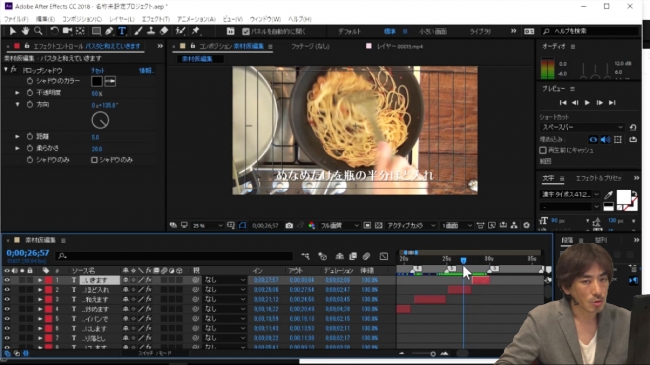Image resolution: width=650 pixels, height=365 pixels.
Task: Open the viewer zoom 25% dropdown
Action: pyautogui.click(x=208, y=226)
